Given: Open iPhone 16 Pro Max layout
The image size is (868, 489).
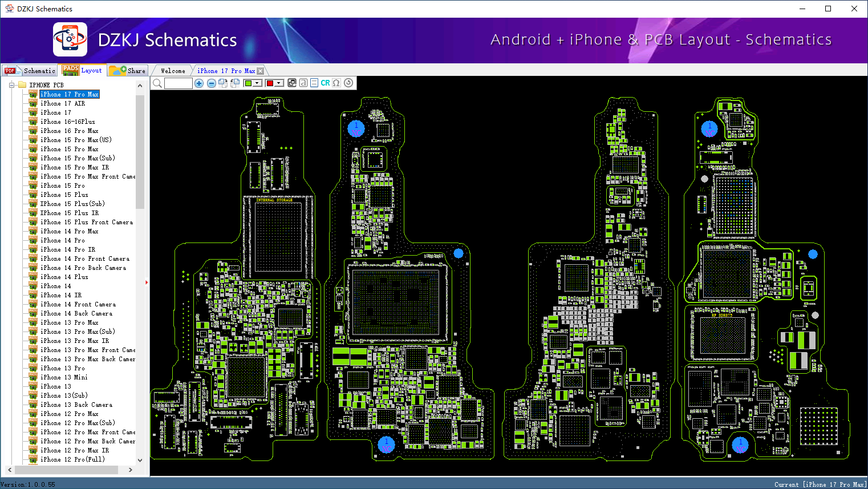Looking at the screenshot, I should (x=70, y=131).
